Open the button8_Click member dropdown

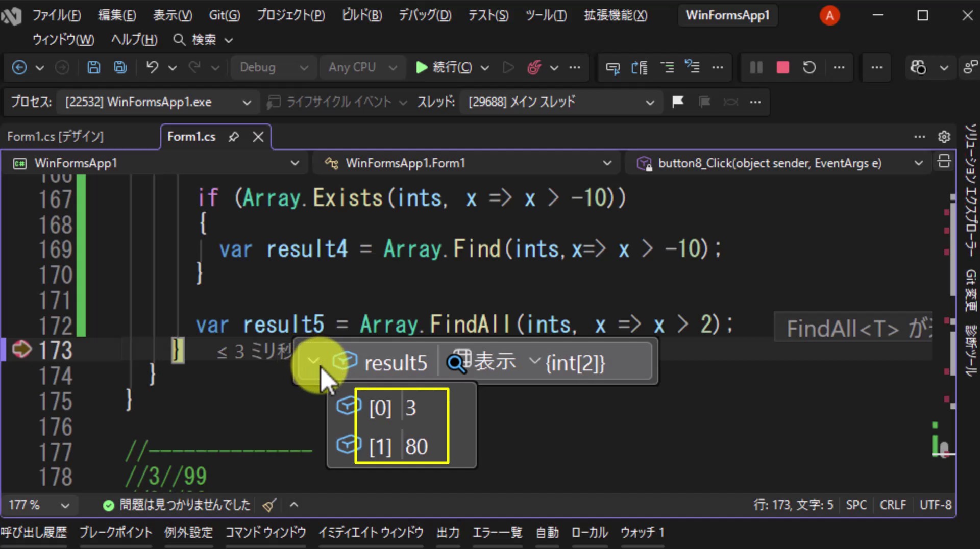pyautogui.click(x=779, y=163)
